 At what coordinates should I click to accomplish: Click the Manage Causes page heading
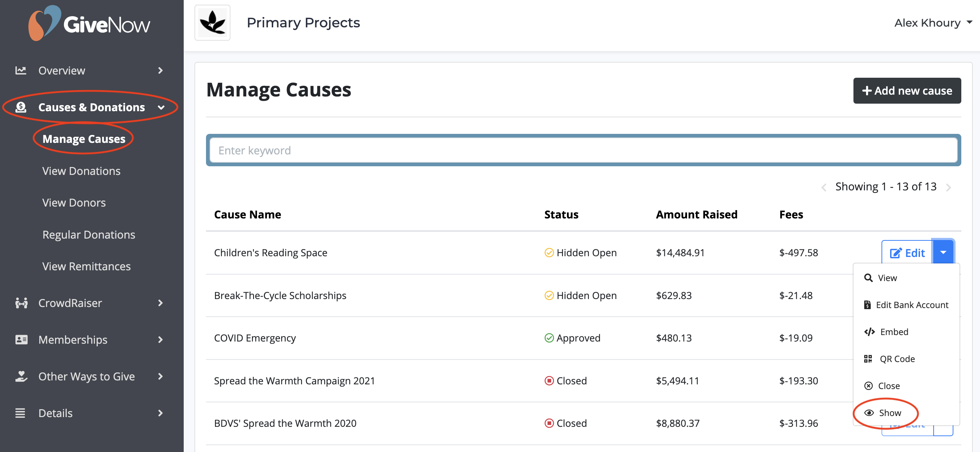click(x=279, y=90)
